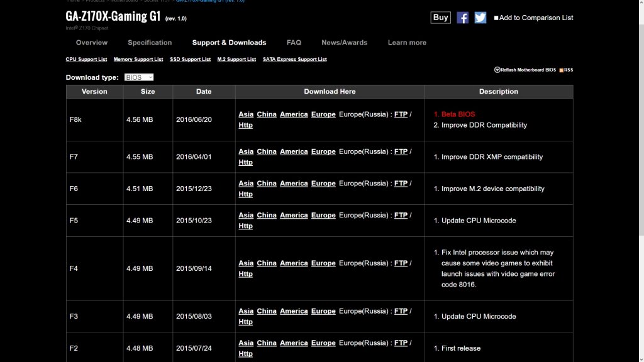Select the F8k version cell
The image size is (644, 362).
[94, 120]
